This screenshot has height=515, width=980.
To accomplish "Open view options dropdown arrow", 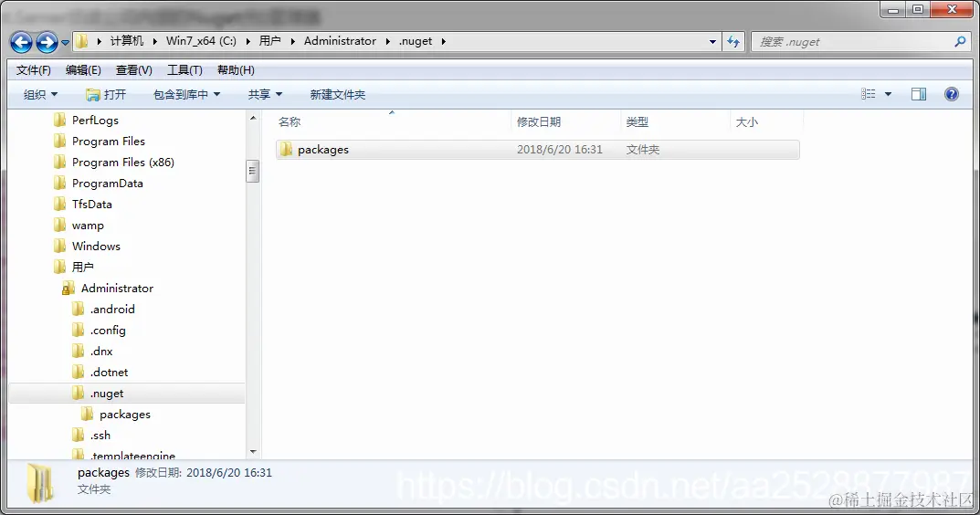I will (888, 94).
